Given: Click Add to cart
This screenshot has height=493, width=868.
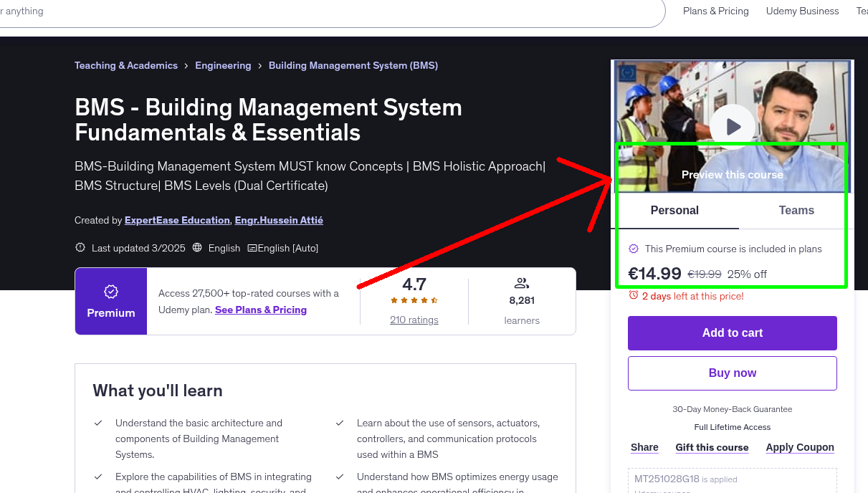Looking at the screenshot, I should 732,332.
